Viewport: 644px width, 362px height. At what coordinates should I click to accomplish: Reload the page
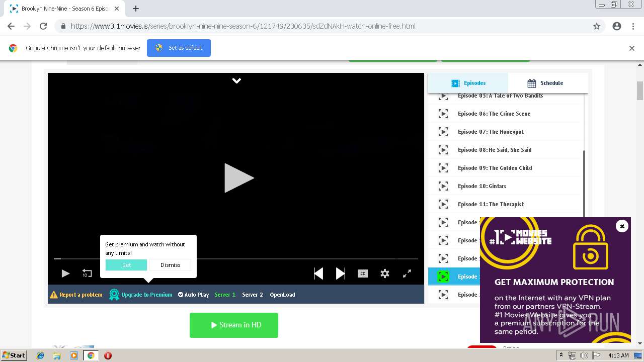point(43,26)
